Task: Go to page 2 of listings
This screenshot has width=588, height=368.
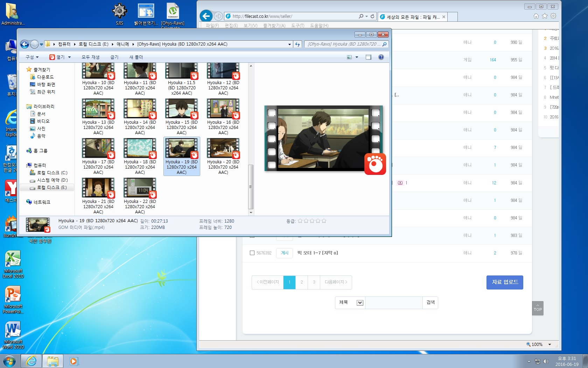Action: (x=302, y=282)
